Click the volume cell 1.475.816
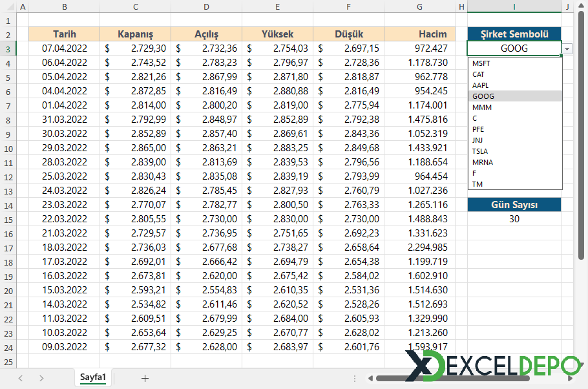This screenshot has width=588, height=389. pos(419,120)
